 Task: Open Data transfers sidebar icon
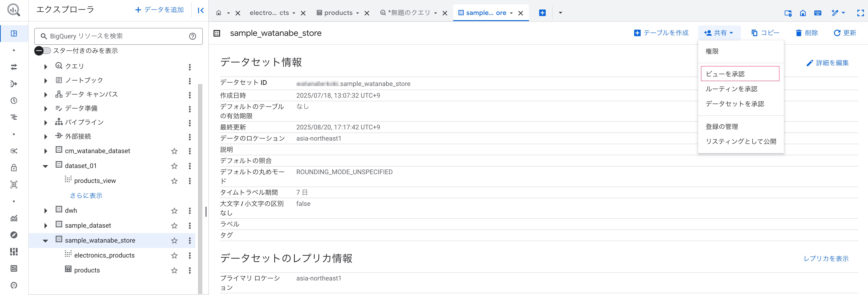coord(14,67)
